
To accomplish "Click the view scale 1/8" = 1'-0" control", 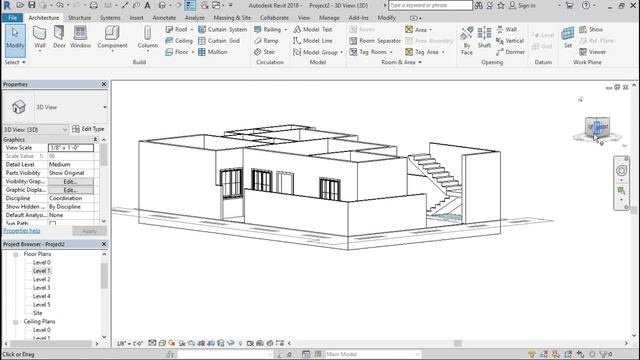I will tap(129, 344).
